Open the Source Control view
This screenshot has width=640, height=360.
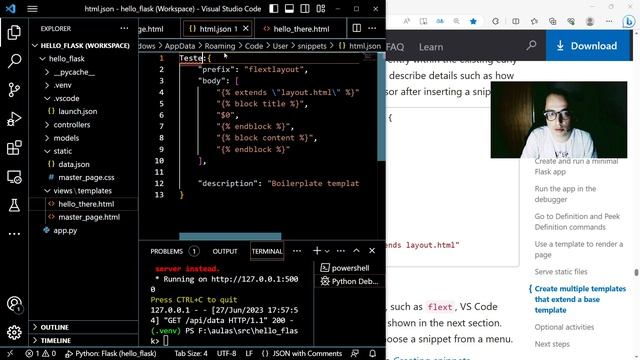(x=14, y=89)
